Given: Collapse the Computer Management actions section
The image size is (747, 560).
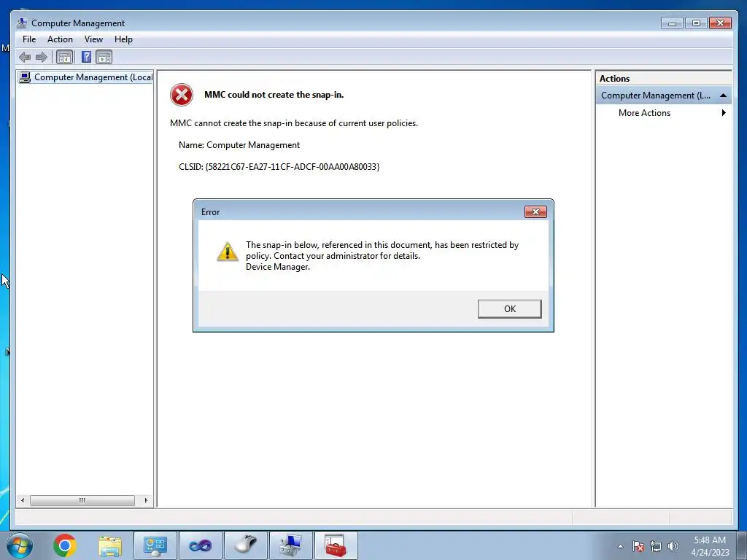Looking at the screenshot, I should point(723,96).
